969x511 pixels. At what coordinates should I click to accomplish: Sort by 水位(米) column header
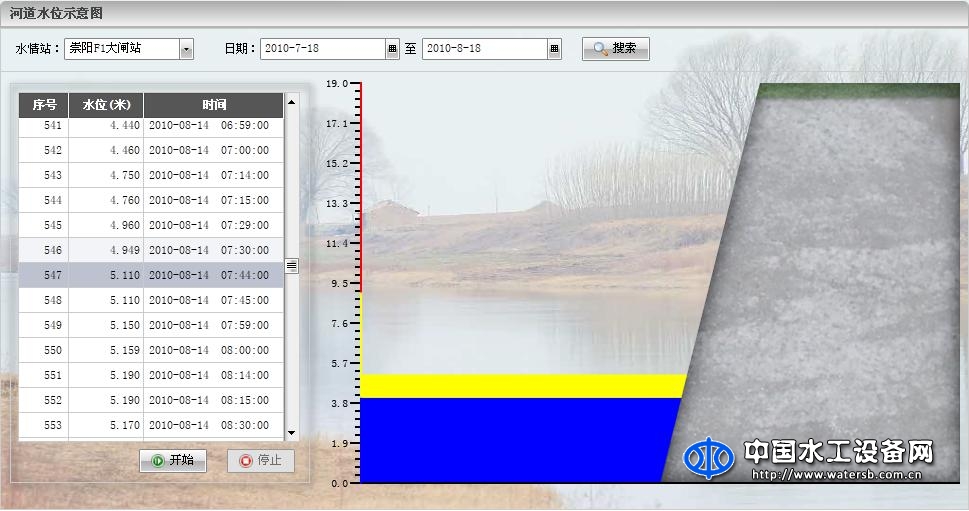[106, 105]
